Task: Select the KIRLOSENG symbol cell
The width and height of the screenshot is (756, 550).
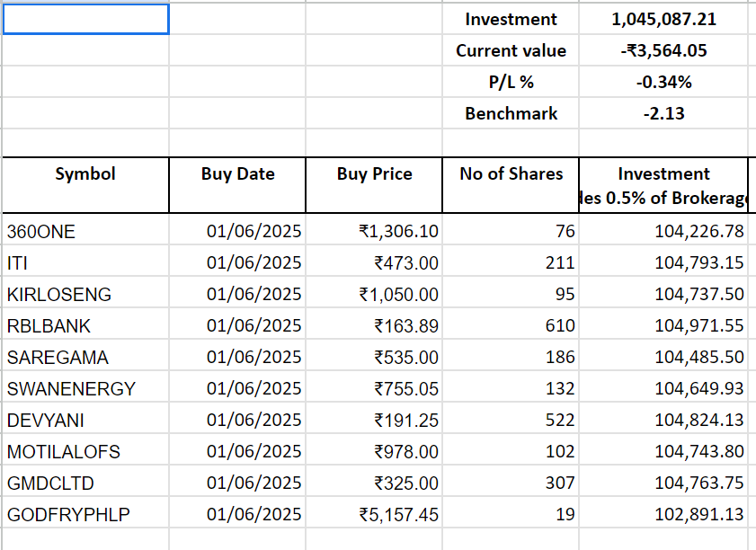Action: coord(85,294)
